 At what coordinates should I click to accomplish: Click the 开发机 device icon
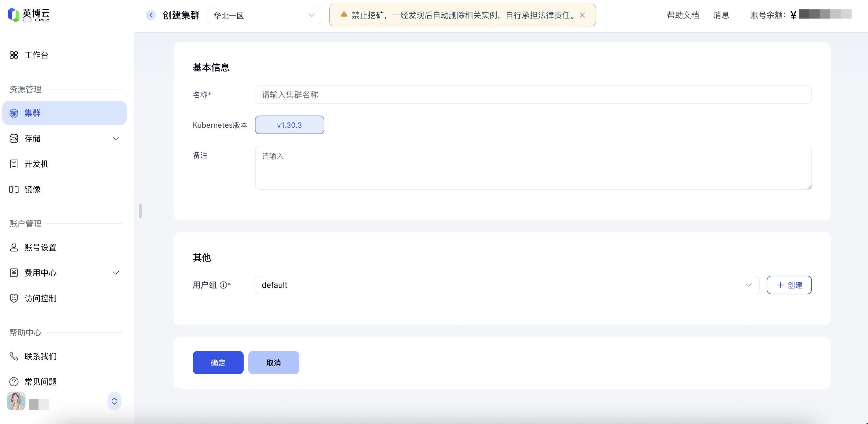pos(14,164)
